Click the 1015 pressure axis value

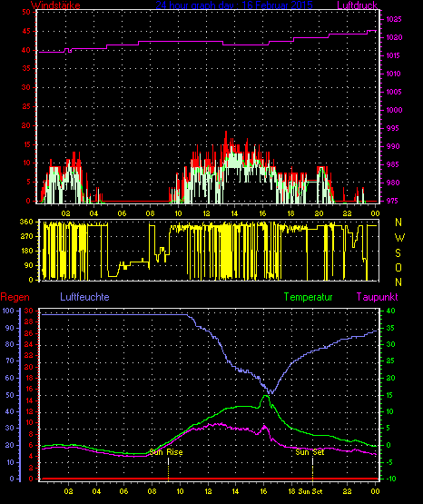[394, 55]
